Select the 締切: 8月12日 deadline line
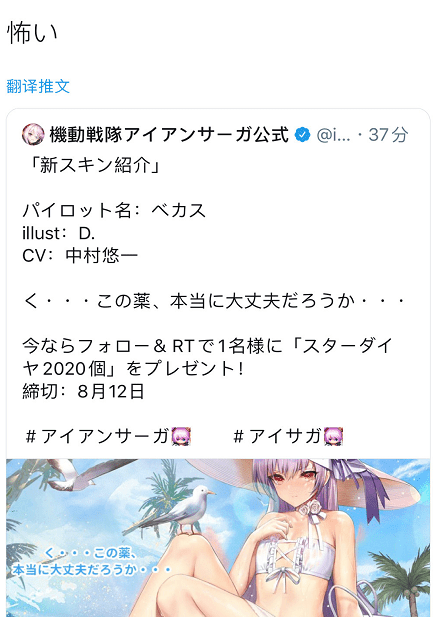Screen dimensions: 445x617 coord(83,391)
